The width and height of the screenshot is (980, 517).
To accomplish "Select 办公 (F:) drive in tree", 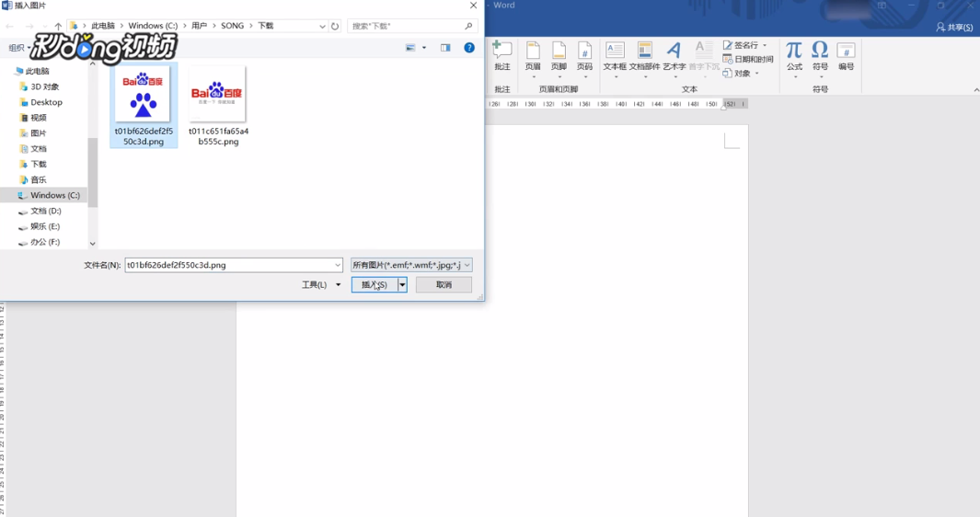I will coord(45,242).
